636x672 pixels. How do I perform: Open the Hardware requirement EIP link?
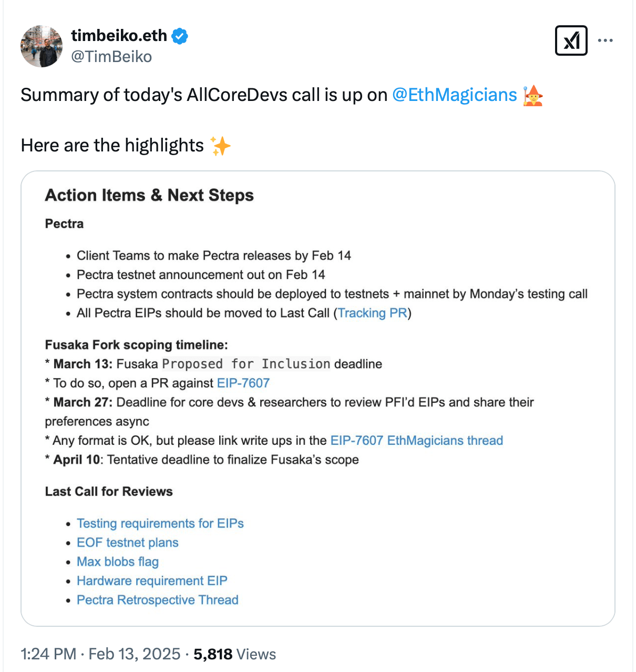[152, 581]
